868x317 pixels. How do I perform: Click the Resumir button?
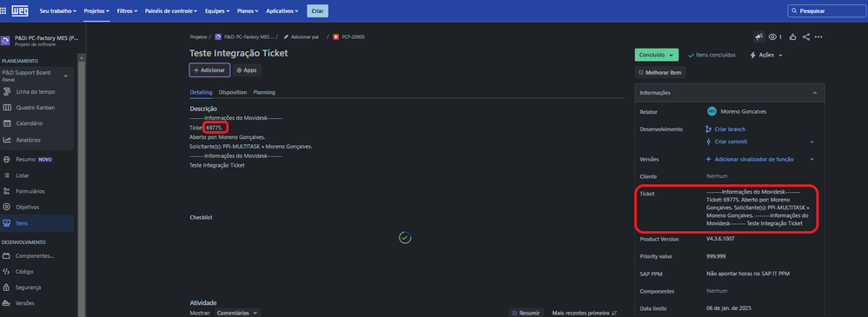526,313
